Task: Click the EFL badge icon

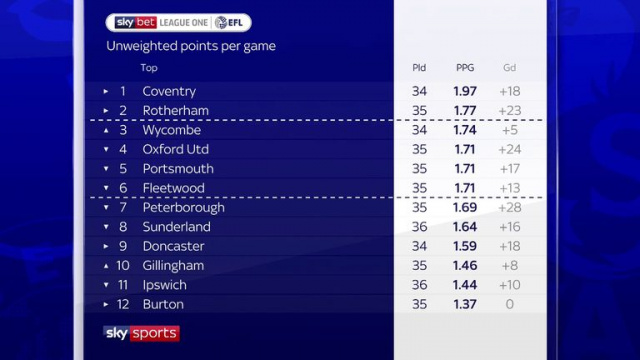Action: pos(221,22)
